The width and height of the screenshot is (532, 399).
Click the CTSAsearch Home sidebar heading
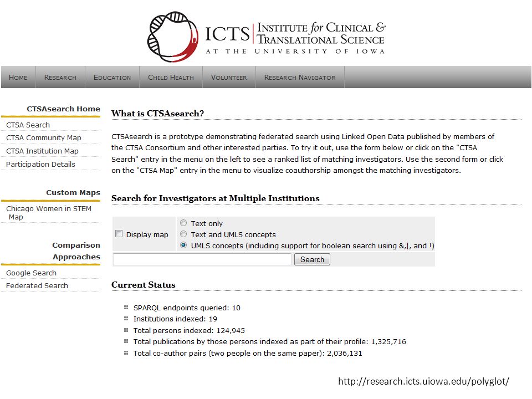click(63, 109)
